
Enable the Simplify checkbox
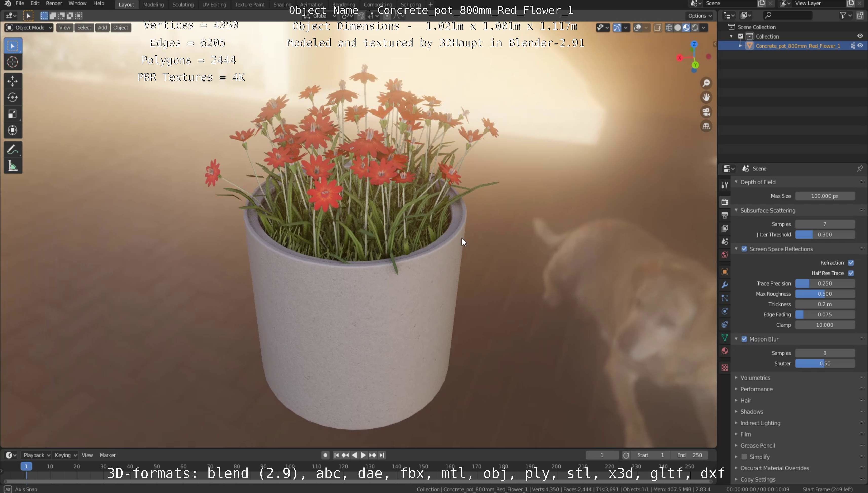point(744,457)
